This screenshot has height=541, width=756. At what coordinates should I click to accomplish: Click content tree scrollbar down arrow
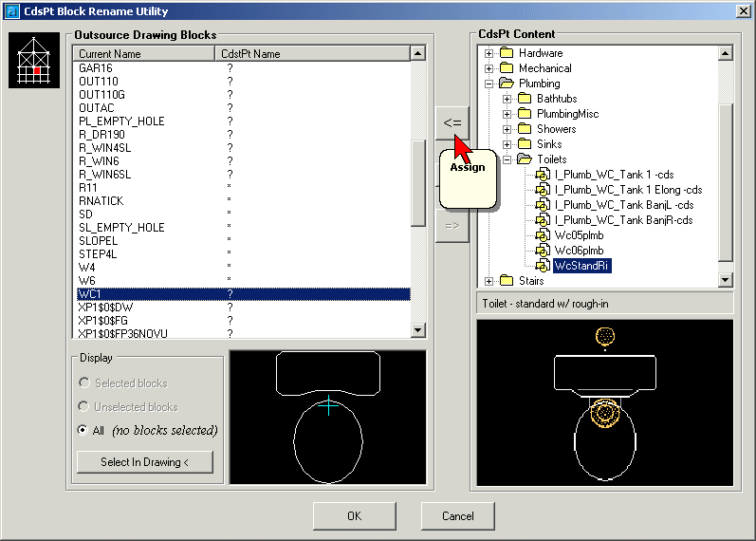pyautogui.click(x=725, y=279)
